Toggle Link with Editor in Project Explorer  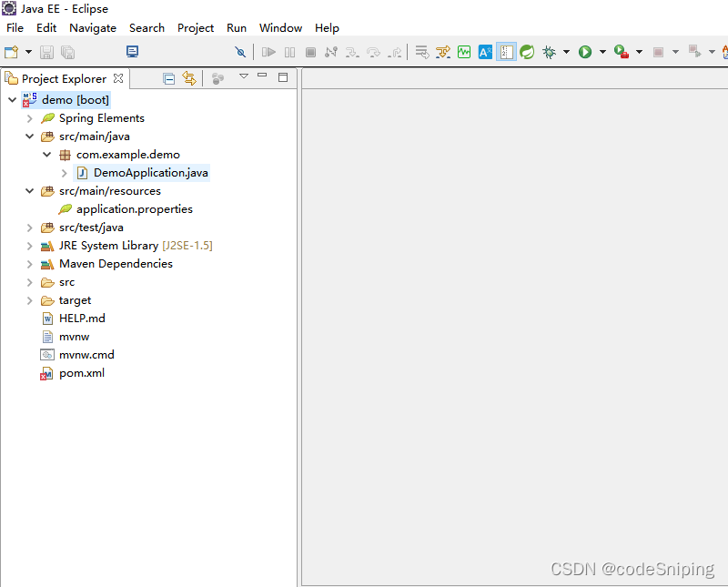point(189,78)
